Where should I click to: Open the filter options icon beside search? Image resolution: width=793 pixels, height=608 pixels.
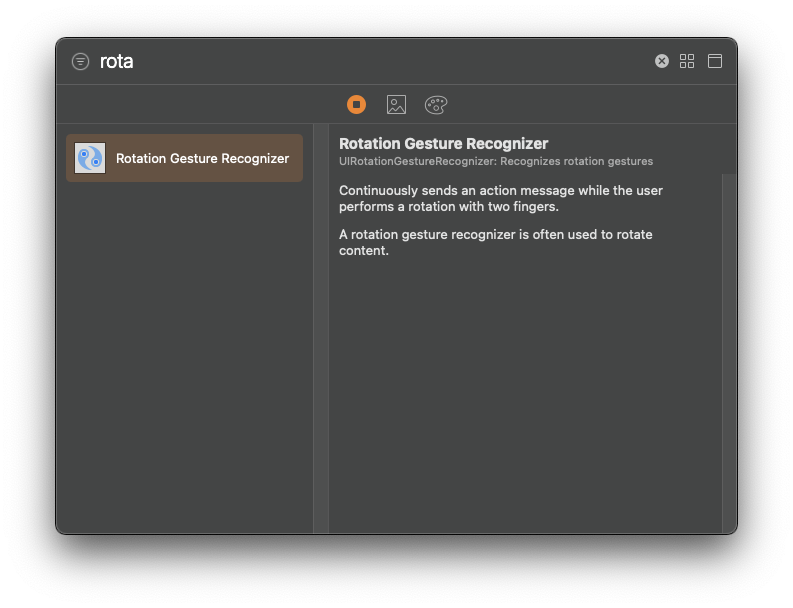(x=80, y=62)
